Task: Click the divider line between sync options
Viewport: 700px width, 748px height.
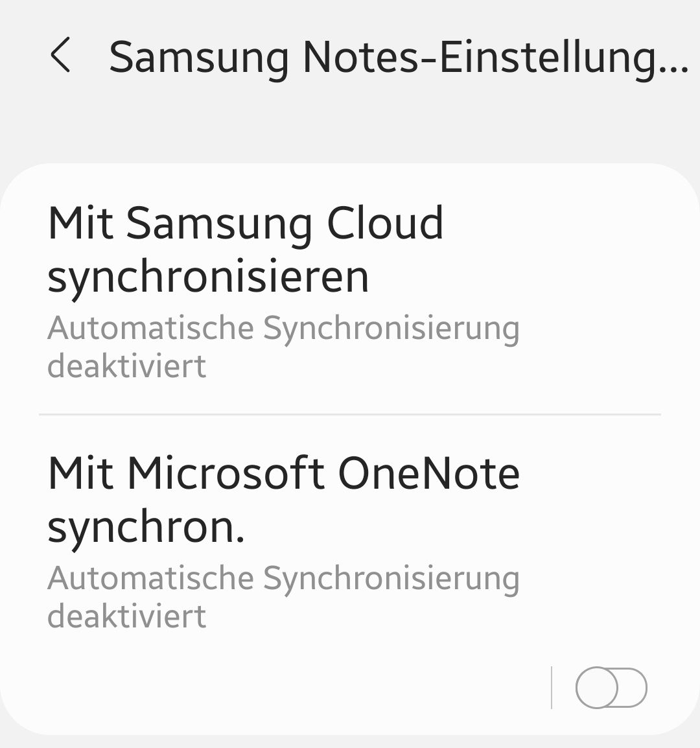Action: [350, 415]
